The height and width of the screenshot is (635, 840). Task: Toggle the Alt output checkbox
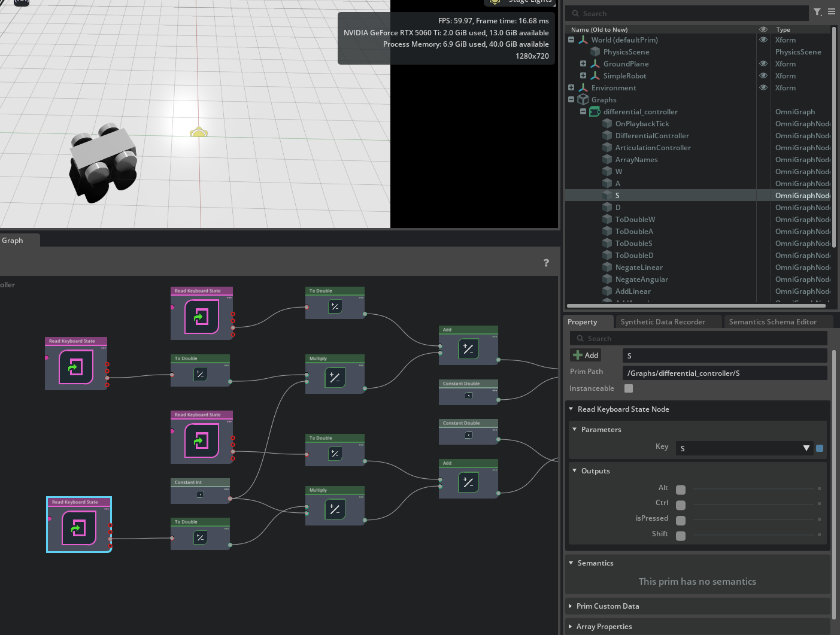coord(681,490)
